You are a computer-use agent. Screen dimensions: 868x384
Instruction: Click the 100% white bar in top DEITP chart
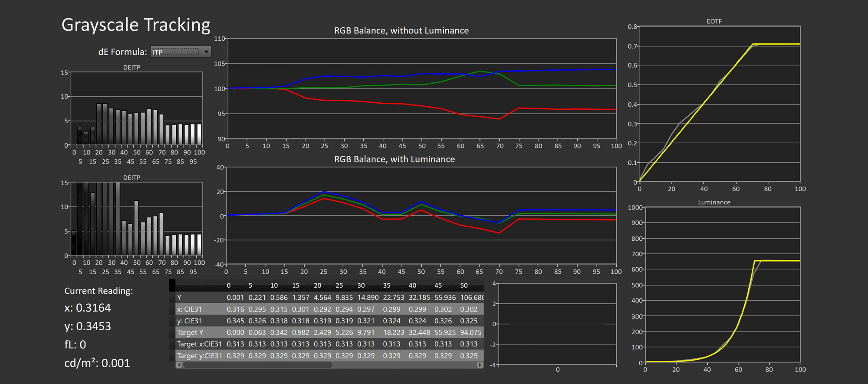(199, 135)
